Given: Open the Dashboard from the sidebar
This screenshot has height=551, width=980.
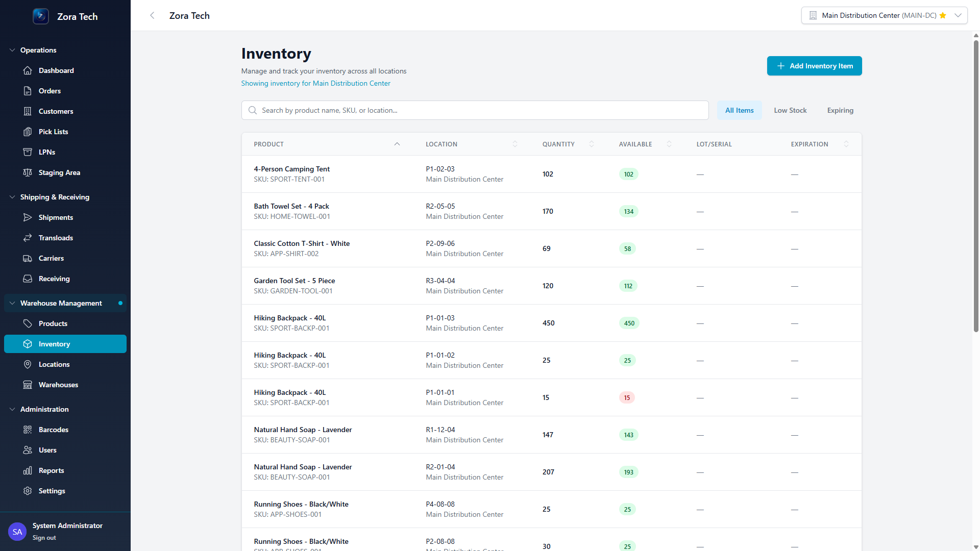Looking at the screenshot, I should pos(56,70).
